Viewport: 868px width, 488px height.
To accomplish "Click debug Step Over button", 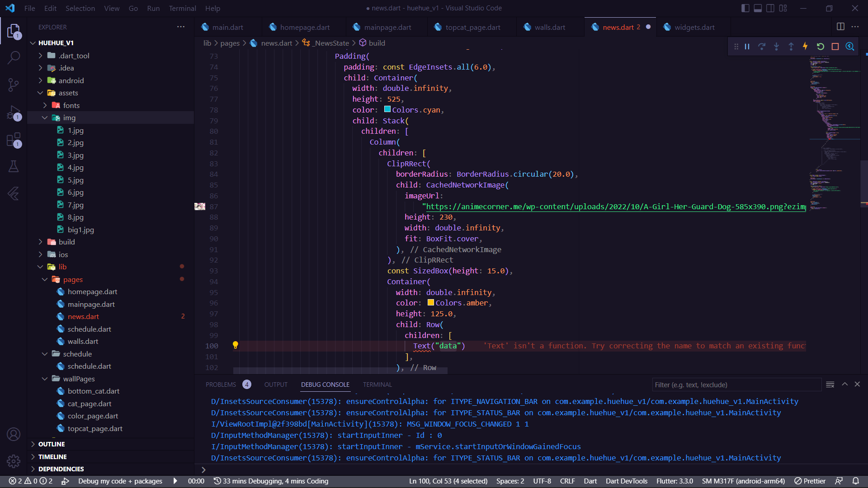I will tap(762, 47).
